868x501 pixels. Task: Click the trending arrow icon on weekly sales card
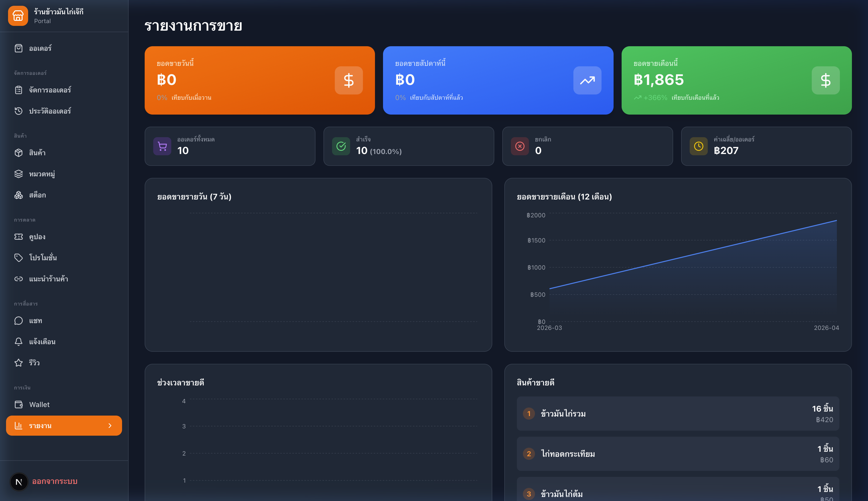click(587, 80)
